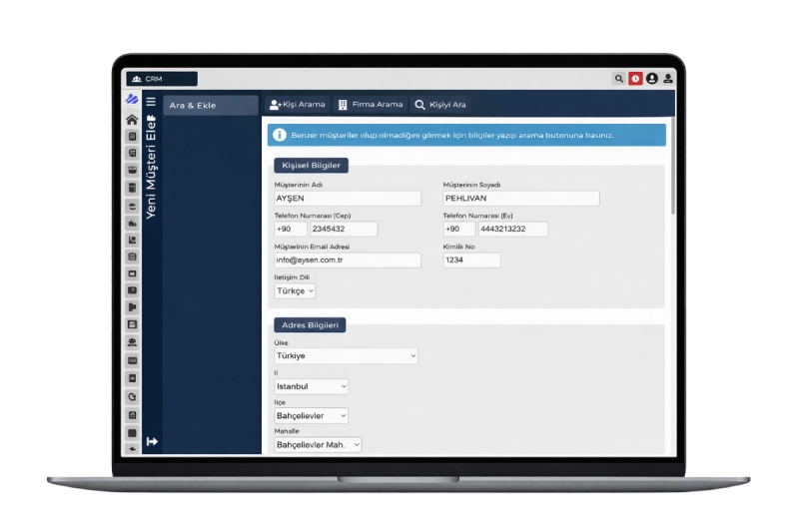Click the exit arrow icon in dark panel

pos(152,441)
